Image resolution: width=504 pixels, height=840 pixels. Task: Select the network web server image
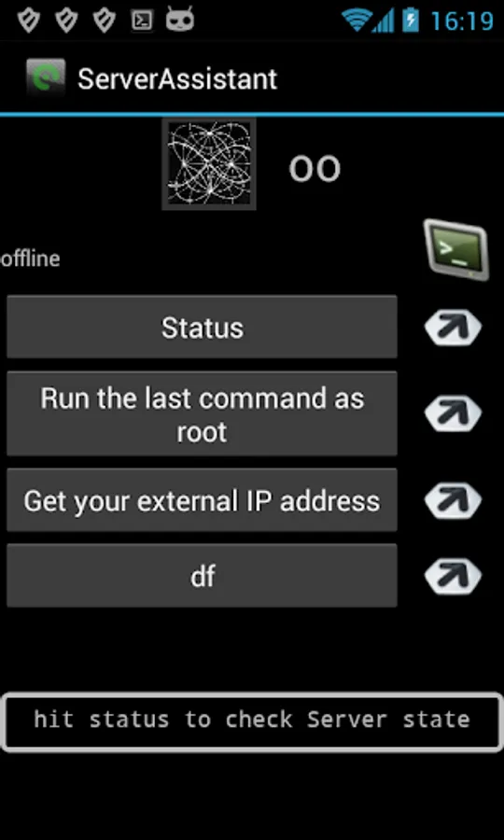[209, 164]
